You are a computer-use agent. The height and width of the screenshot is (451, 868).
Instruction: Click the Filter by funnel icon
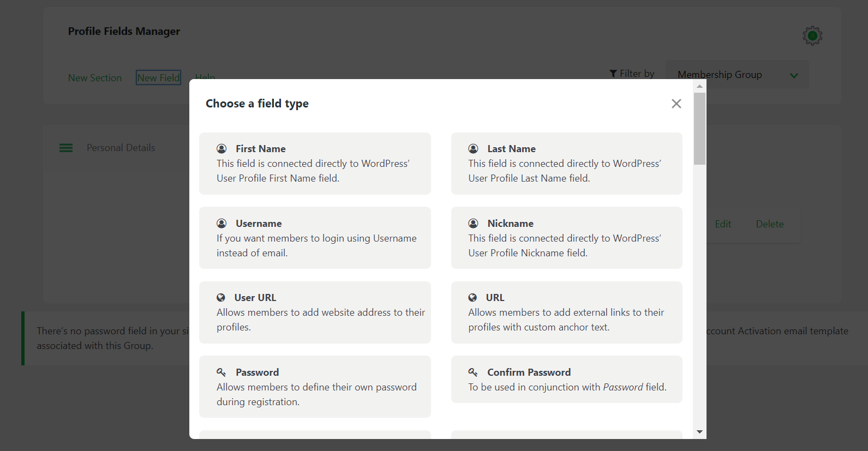point(613,73)
